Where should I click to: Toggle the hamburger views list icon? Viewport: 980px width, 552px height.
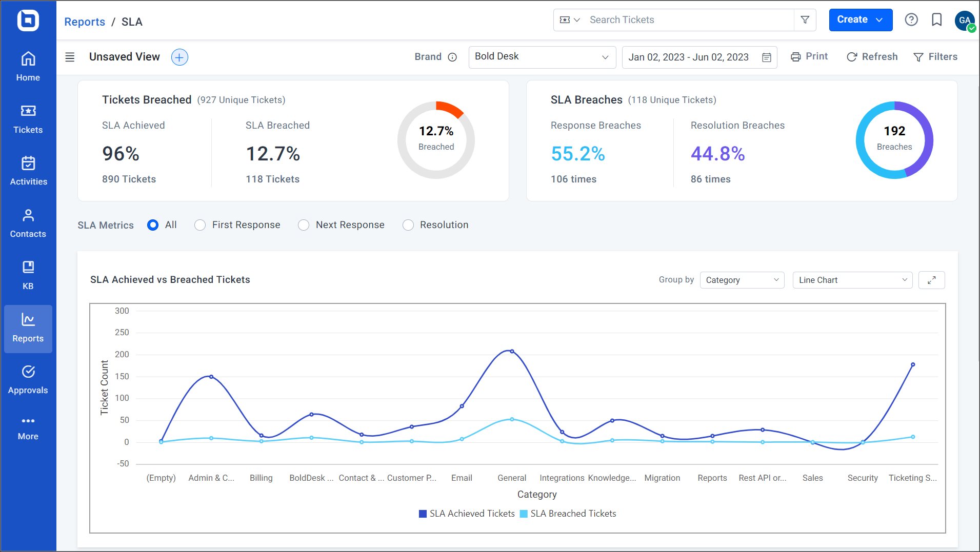click(70, 57)
